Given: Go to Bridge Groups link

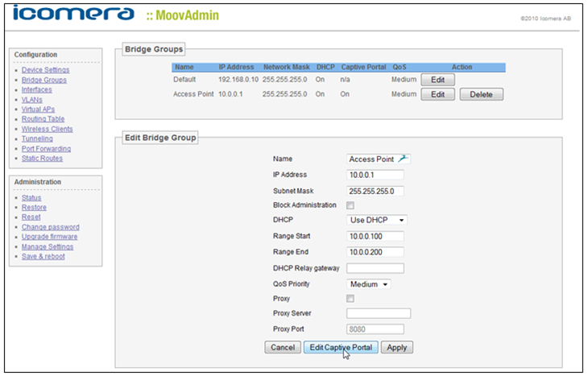Looking at the screenshot, I should 43,80.
